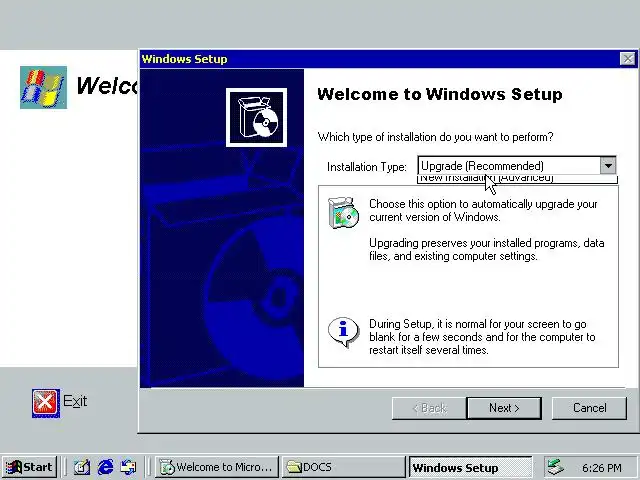Click the Next button
The width and height of the screenshot is (640, 480).
coord(504,408)
